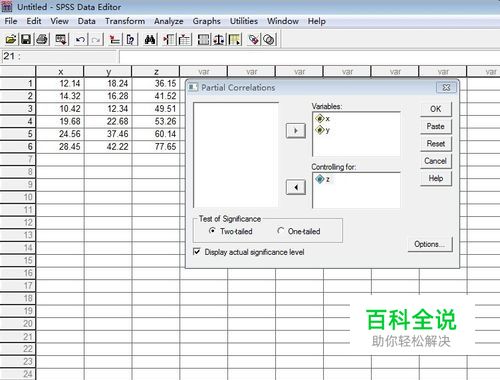Select row header 1
500x380 pixels.
pos(18,83)
